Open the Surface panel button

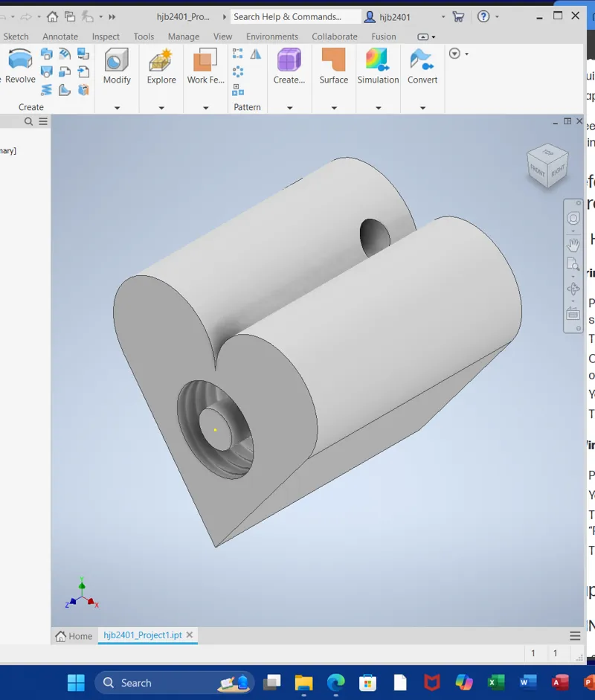tap(333, 66)
